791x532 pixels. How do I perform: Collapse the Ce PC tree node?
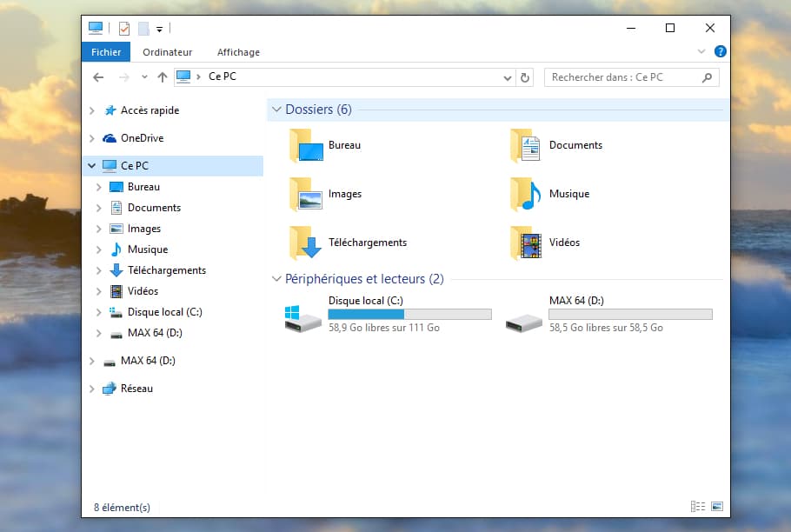point(92,165)
